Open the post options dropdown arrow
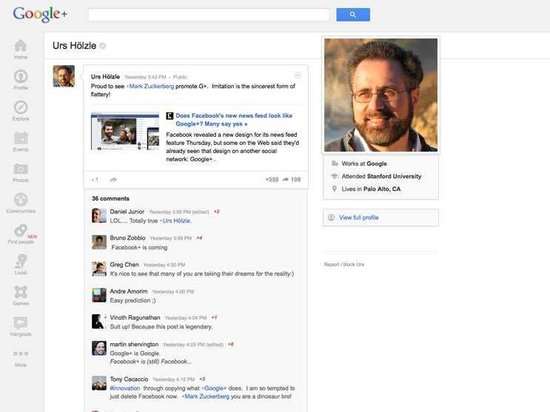Screen dimensions: 550x412 click(x=297, y=75)
